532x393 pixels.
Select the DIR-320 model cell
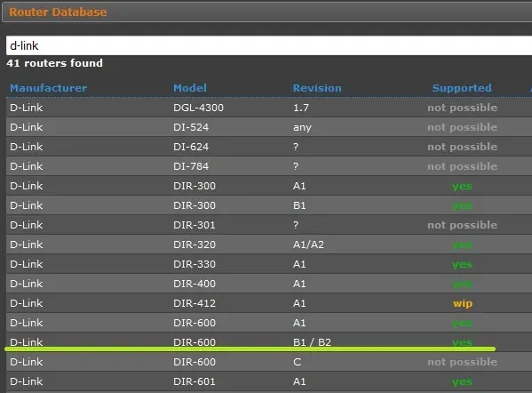(195, 245)
